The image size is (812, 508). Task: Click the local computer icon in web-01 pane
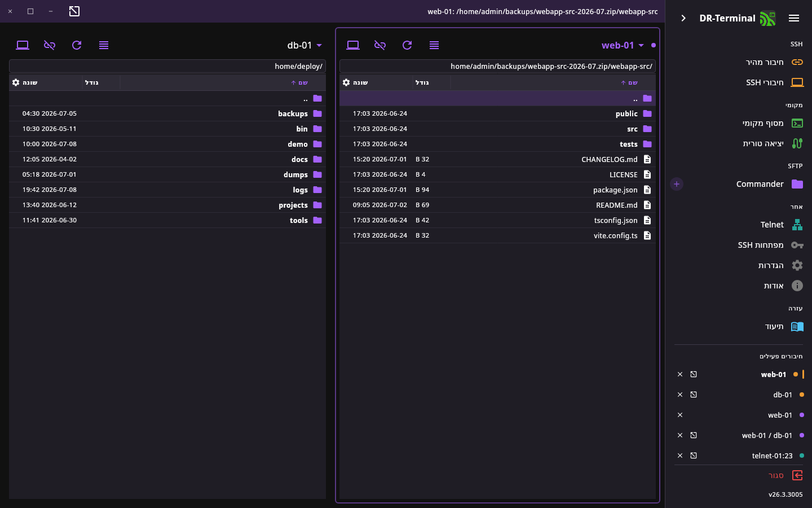353,45
